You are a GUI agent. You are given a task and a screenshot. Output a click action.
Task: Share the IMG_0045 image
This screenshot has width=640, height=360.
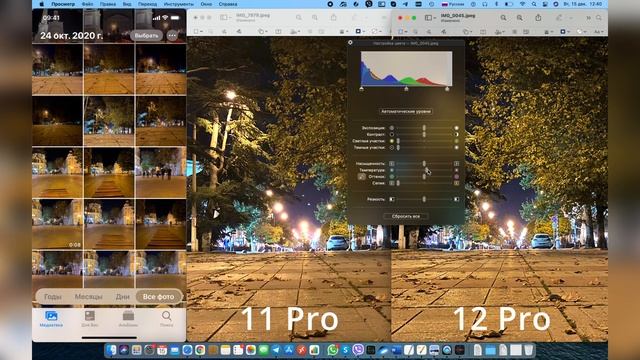tap(538, 18)
